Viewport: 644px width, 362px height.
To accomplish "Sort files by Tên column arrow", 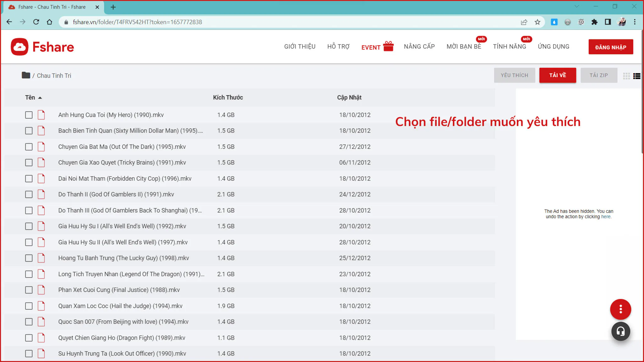I will (x=40, y=98).
